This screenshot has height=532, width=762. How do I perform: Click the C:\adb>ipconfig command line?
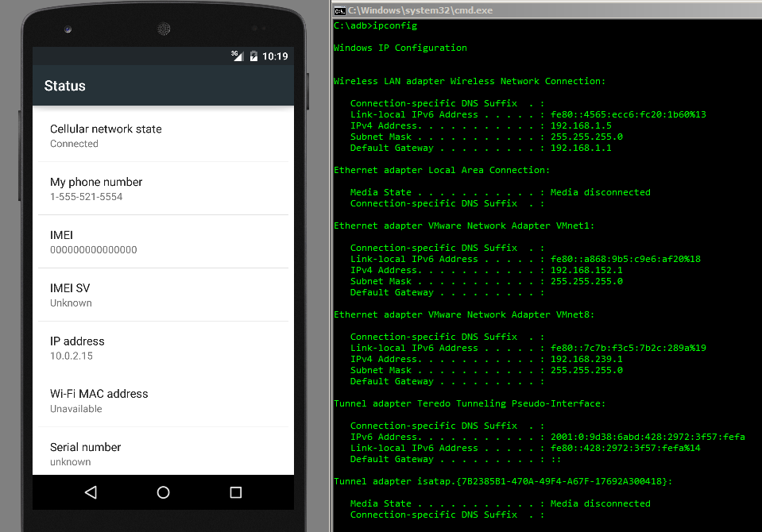pyautogui.click(x=375, y=25)
